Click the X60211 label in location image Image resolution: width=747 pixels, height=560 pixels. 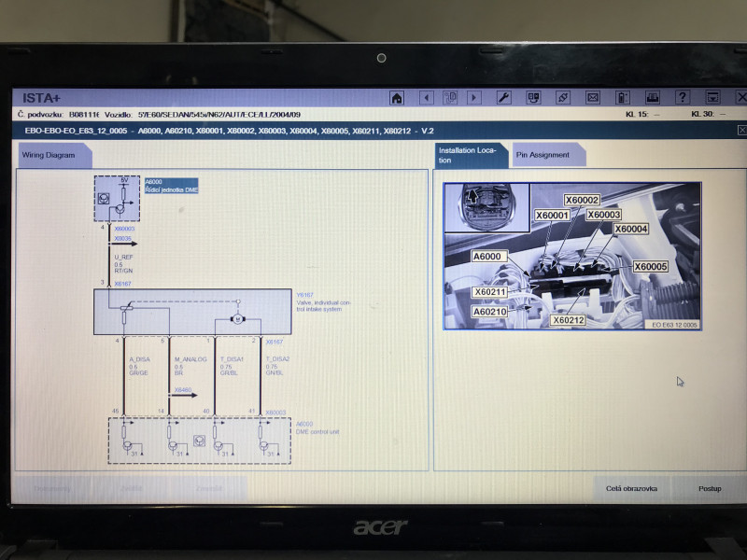tap(490, 292)
